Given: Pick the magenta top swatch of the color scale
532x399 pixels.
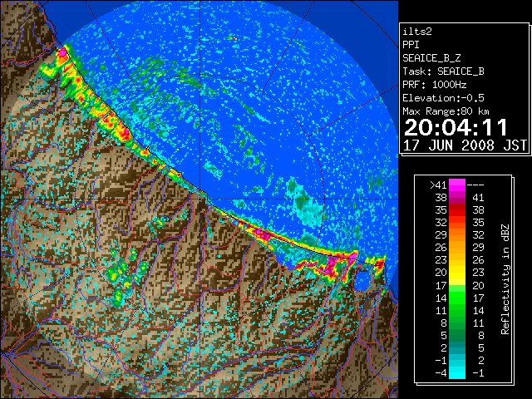Looking at the screenshot, I should click(x=457, y=185).
